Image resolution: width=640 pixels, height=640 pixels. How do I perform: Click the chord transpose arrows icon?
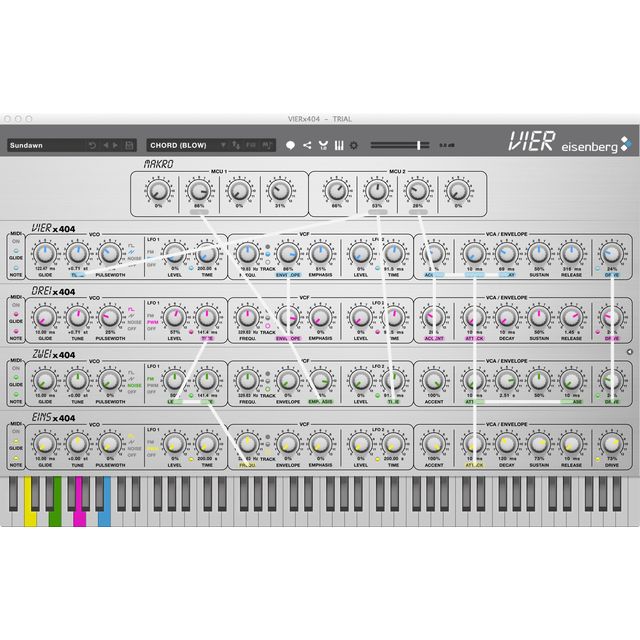pos(236,145)
